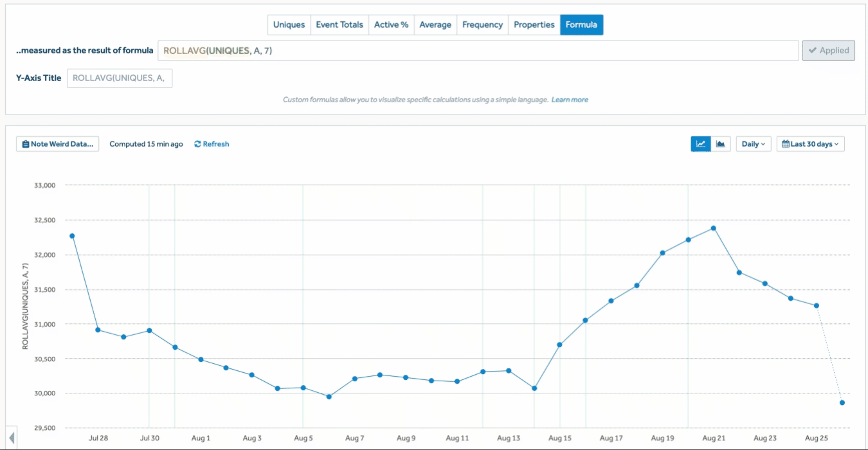Switch to area chart view icon
868x450 pixels.
(x=721, y=144)
